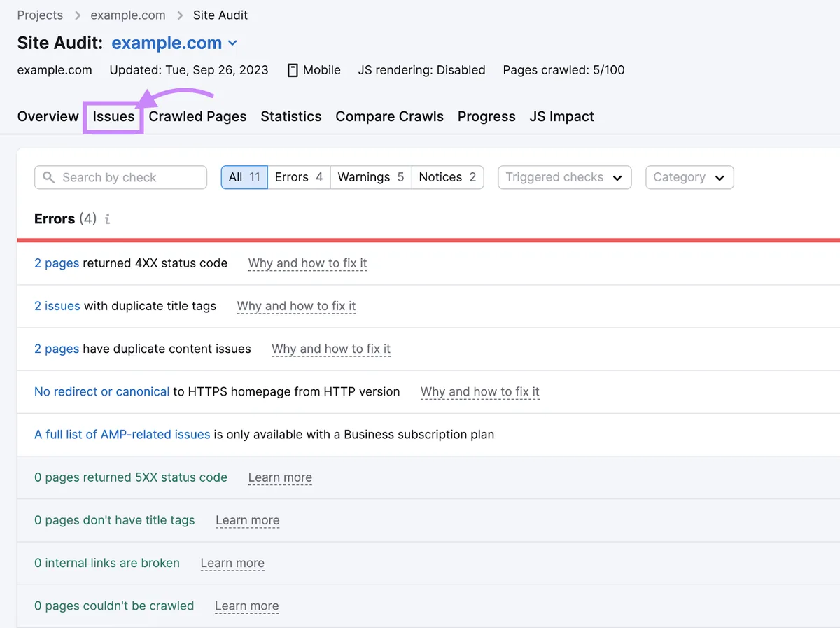This screenshot has height=628, width=840.
Task: Focus the Search by check field
Action: [x=120, y=177]
